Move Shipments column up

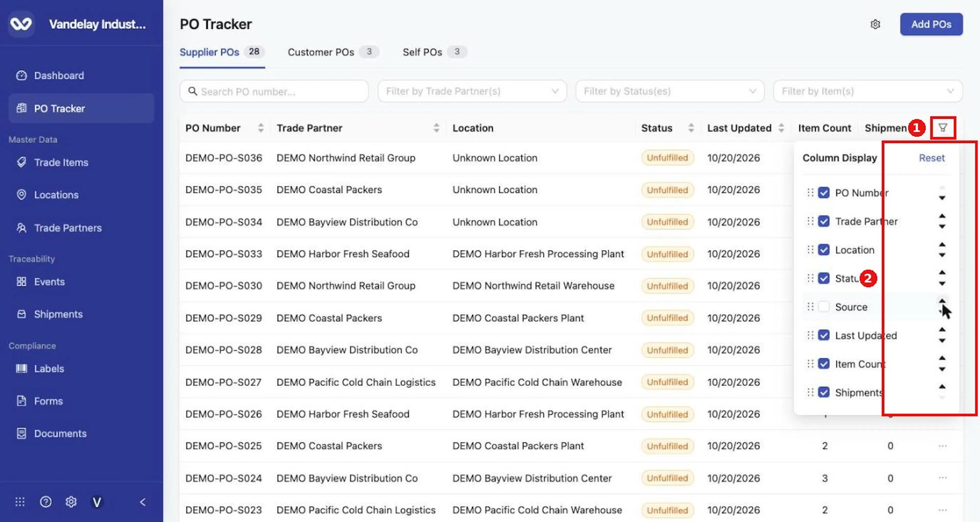point(942,387)
